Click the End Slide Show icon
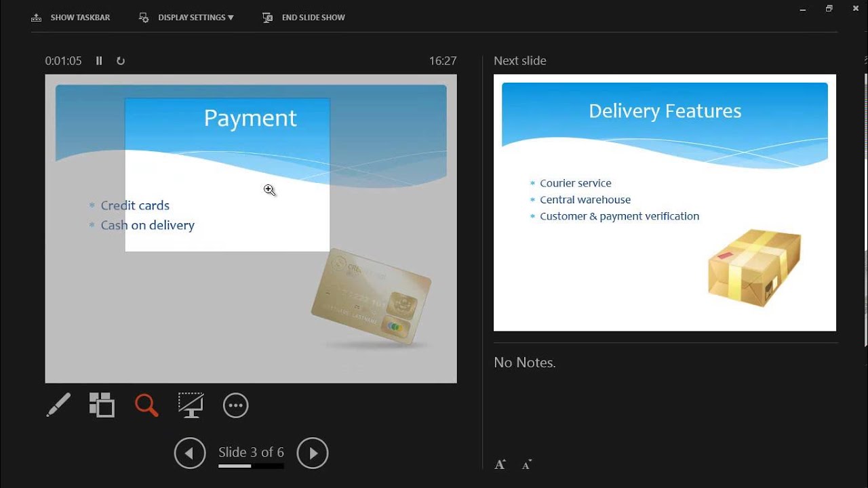 tap(268, 18)
